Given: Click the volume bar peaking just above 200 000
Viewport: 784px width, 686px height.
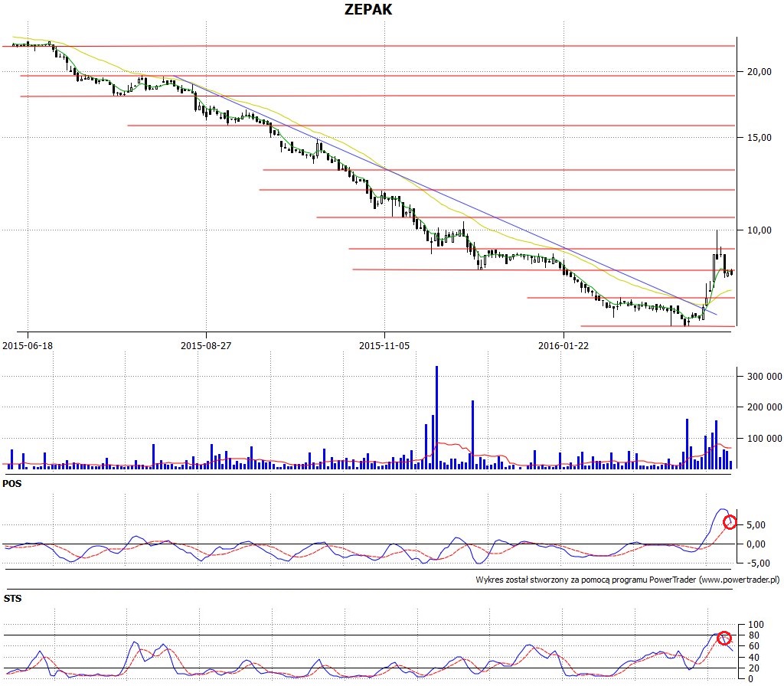Looking at the screenshot, I should (472, 435).
